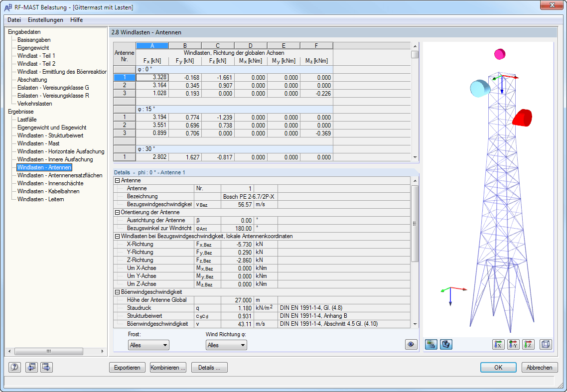Click the Details button
567x392 pixels.
(209, 368)
